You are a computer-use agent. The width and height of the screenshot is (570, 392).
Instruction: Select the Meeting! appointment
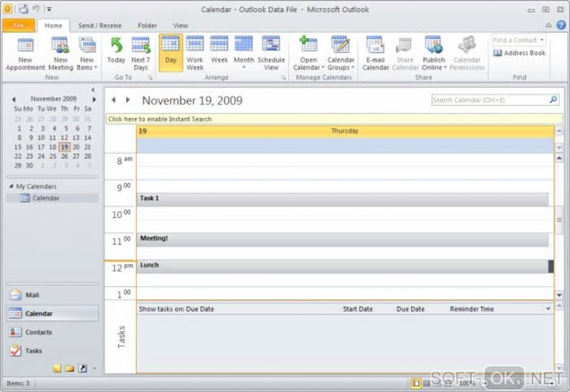tap(343, 240)
